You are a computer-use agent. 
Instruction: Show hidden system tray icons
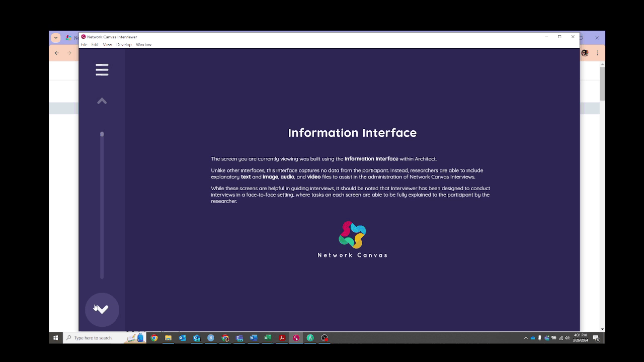click(x=526, y=338)
